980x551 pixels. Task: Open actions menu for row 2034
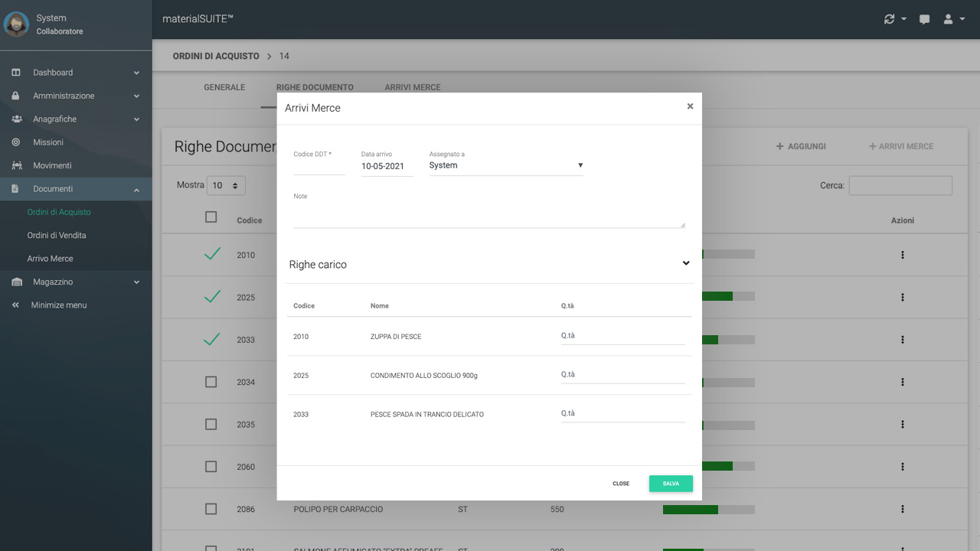903,382
